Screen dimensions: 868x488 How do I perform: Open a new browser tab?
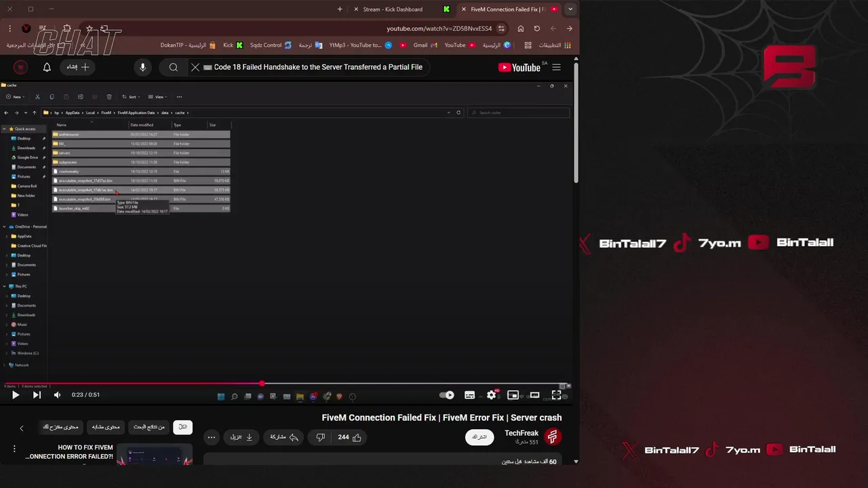340,9
